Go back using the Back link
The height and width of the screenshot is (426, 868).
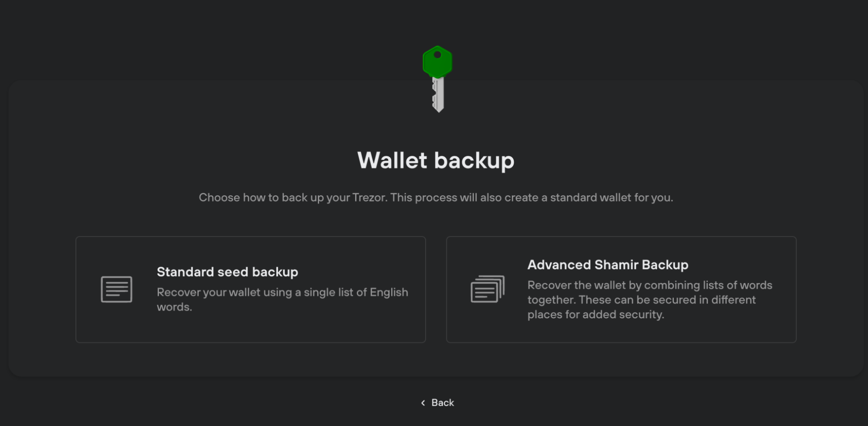[442, 403]
